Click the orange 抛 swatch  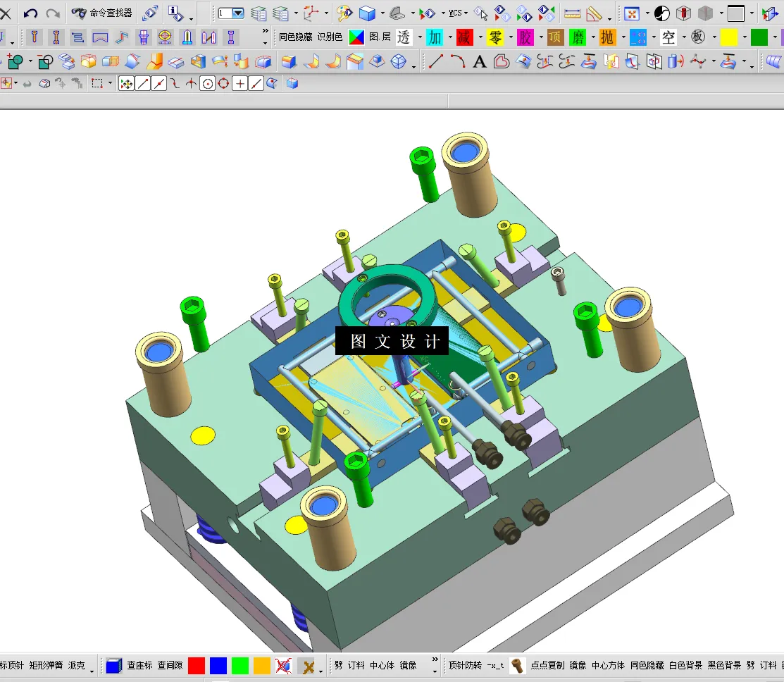tap(607, 37)
